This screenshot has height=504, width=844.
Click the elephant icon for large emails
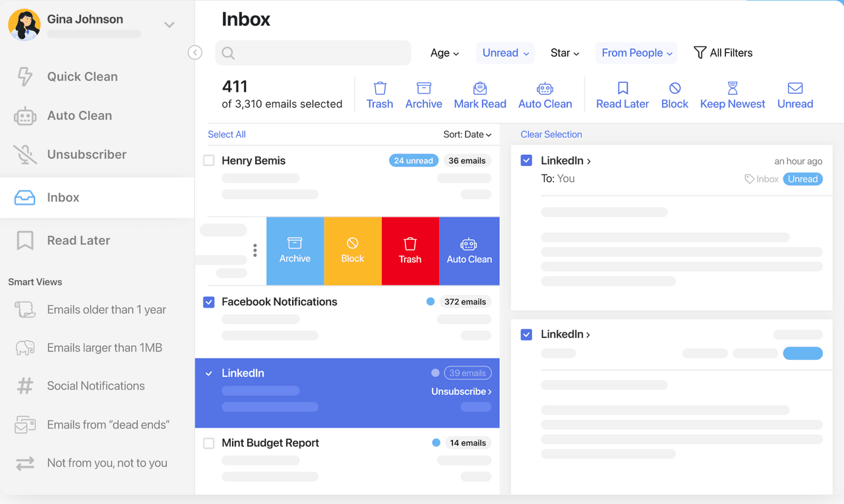click(25, 348)
